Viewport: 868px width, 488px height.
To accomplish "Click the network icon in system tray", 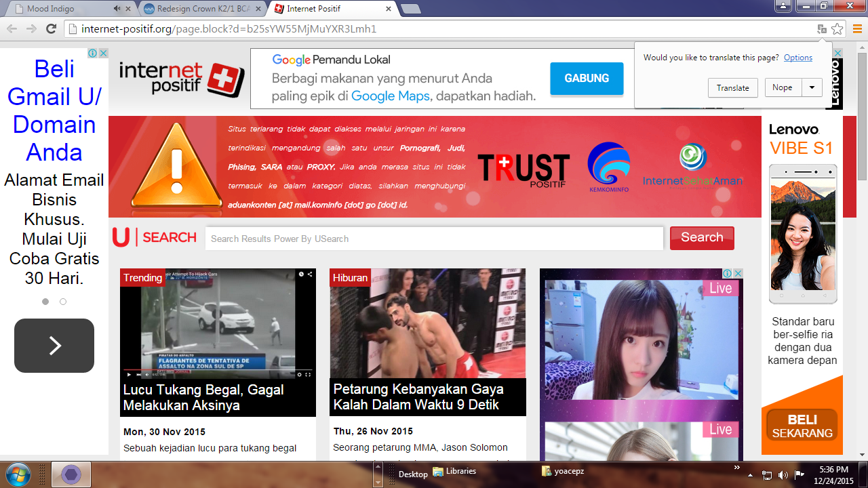I will [x=767, y=475].
